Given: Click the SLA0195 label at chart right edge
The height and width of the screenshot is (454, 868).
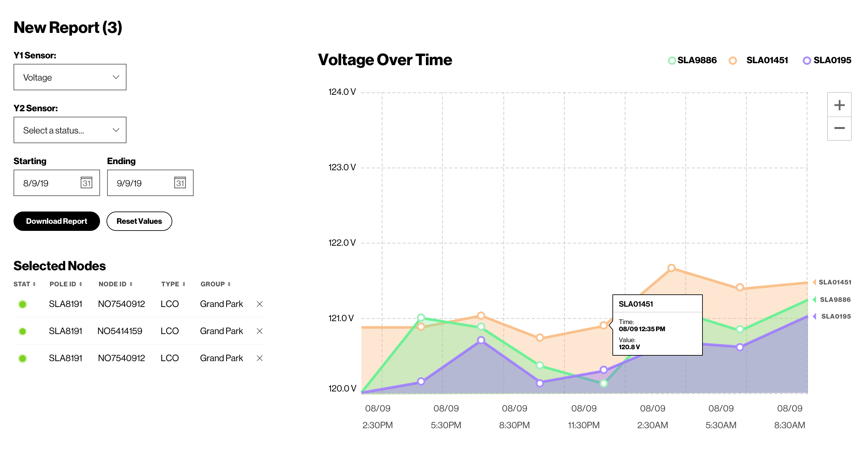Looking at the screenshot, I should point(832,316).
